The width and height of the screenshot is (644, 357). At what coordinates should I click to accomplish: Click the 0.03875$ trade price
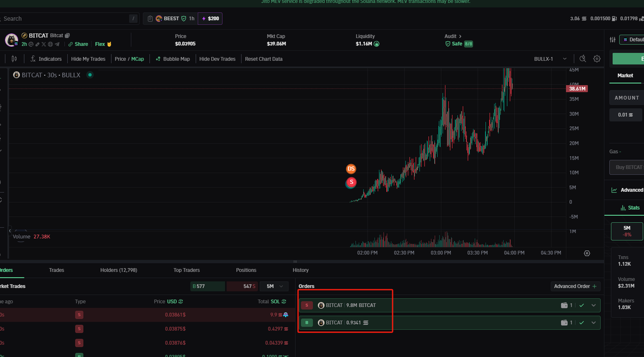pos(175,329)
